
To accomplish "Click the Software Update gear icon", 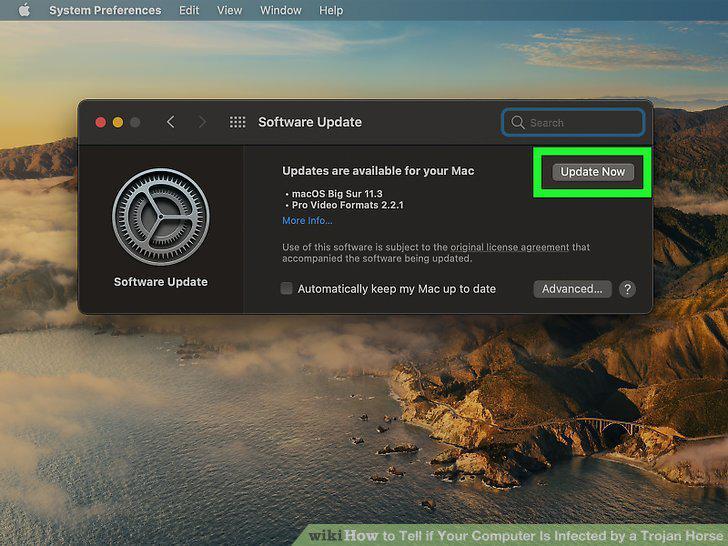I will tap(161, 217).
